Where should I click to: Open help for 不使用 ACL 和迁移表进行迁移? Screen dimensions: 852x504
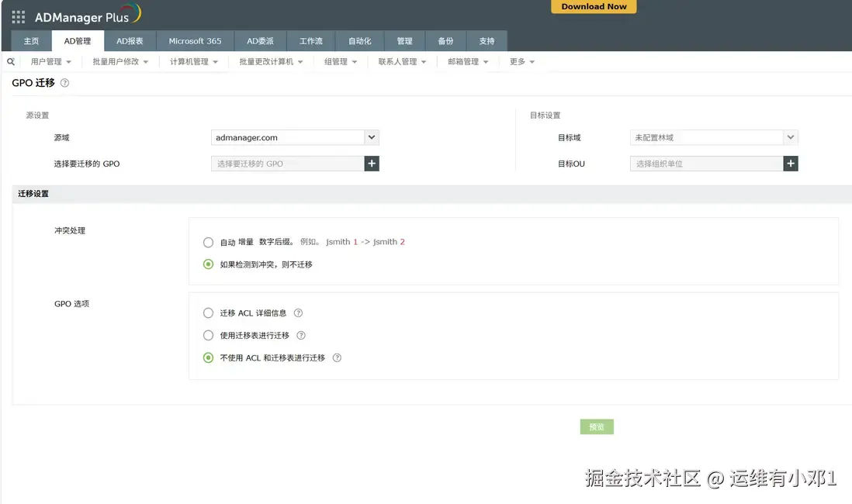(337, 357)
